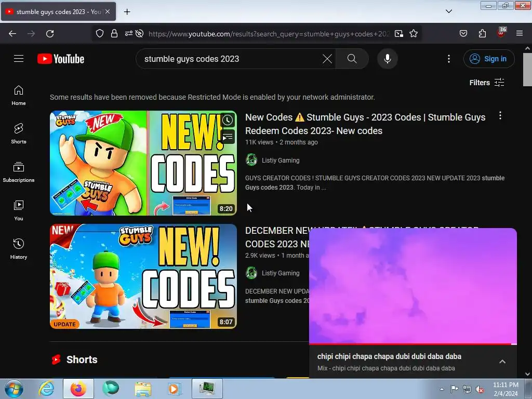Open the site permissions icon in the address bar
The image size is (532, 399).
[129, 34]
